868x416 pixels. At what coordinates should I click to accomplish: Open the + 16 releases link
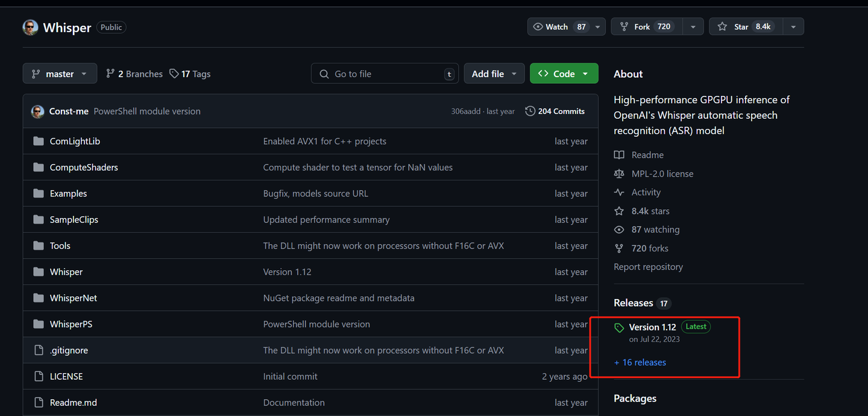coord(640,362)
